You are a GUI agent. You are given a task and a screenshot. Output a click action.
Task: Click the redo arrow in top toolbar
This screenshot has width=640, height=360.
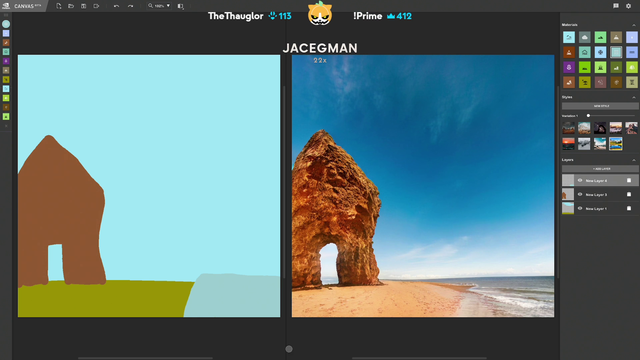[130, 6]
